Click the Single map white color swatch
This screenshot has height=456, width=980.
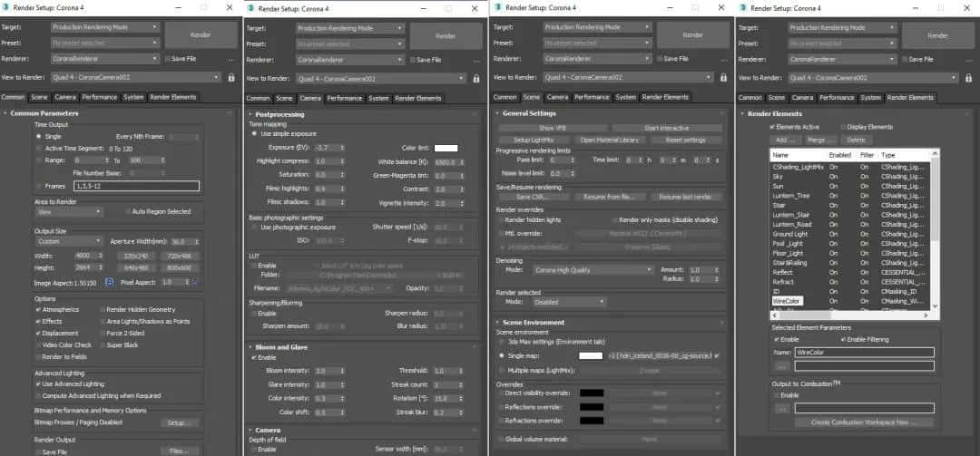[x=591, y=355]
